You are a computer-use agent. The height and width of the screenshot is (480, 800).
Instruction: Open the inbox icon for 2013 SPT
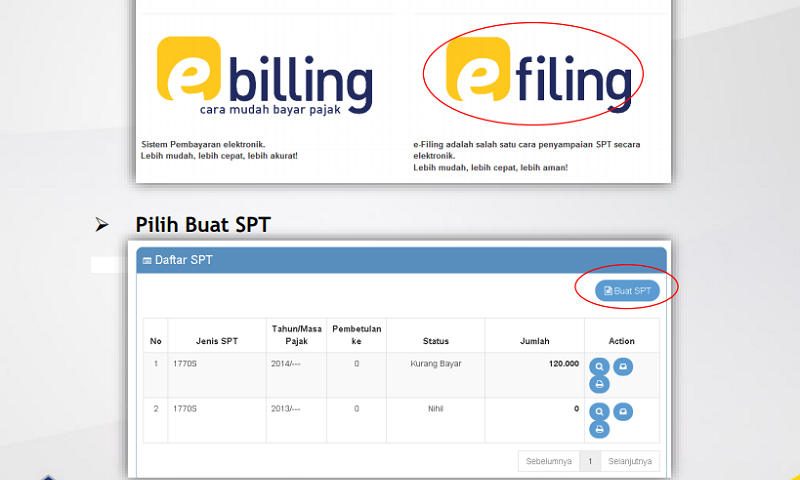(622, 411)
